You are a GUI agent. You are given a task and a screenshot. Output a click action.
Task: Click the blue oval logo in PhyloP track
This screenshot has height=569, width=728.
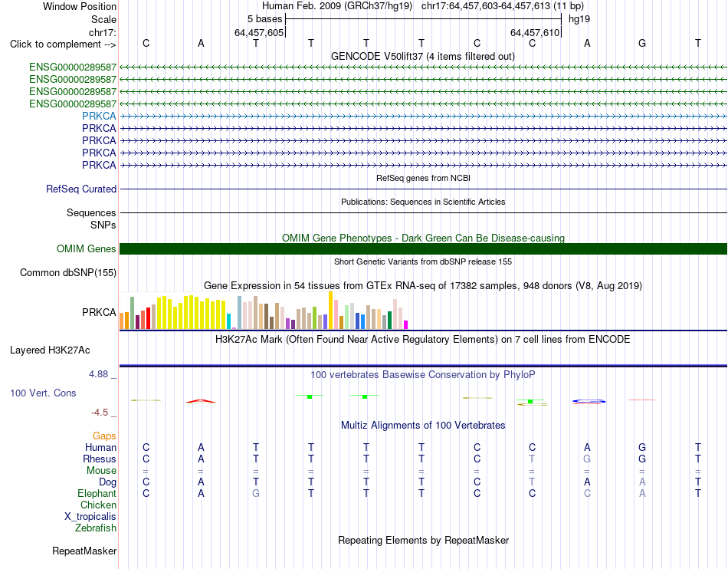click(x=589, y=401)
